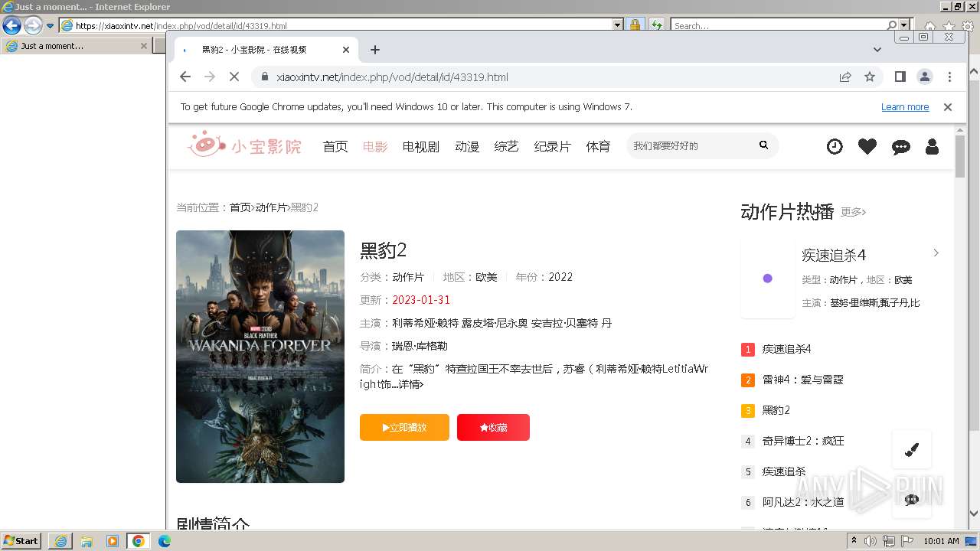Click the Wakanda Forever movie poster
The height and width of the screenshot is (551, 980).
(260, 357)
